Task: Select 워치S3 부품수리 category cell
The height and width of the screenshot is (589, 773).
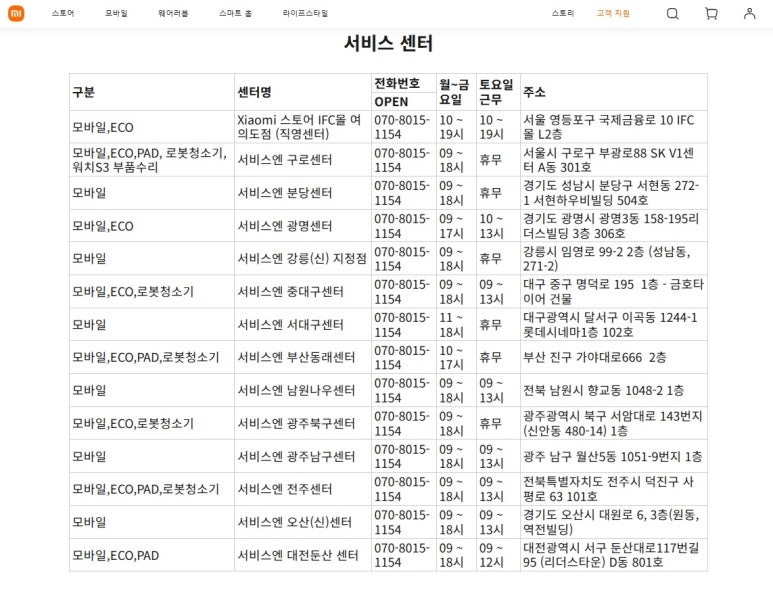Action: (152, 160)
